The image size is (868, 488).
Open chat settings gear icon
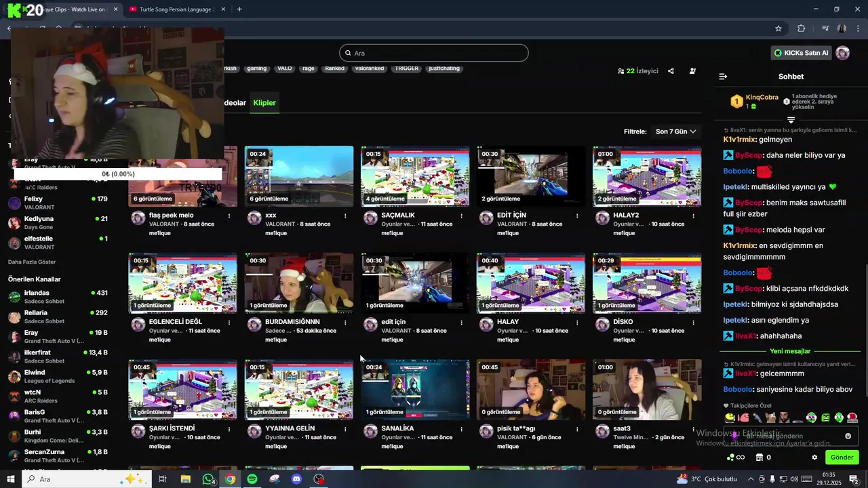coord(814,457)
